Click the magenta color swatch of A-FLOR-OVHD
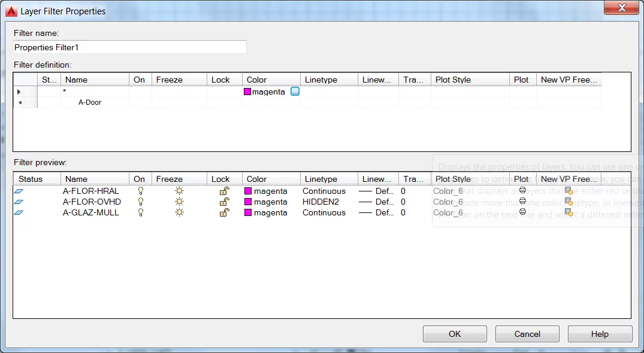Viewport: 644px width, 353px height. click(x=249, y=202)
